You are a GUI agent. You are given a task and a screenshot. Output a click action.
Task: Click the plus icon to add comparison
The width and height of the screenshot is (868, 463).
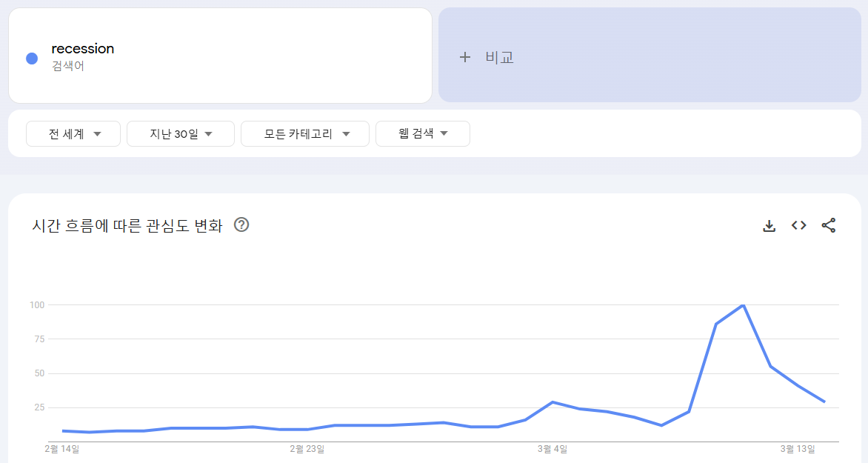coord(465,57)
